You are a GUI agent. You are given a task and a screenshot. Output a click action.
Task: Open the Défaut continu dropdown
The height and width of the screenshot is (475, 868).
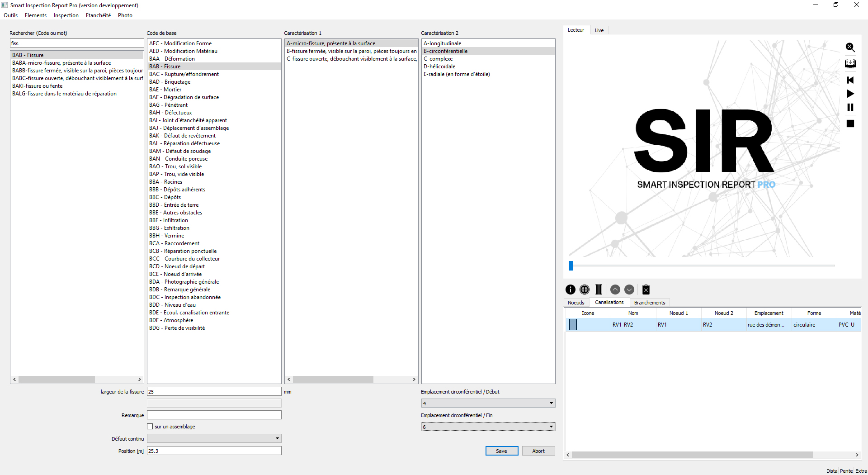214,438
